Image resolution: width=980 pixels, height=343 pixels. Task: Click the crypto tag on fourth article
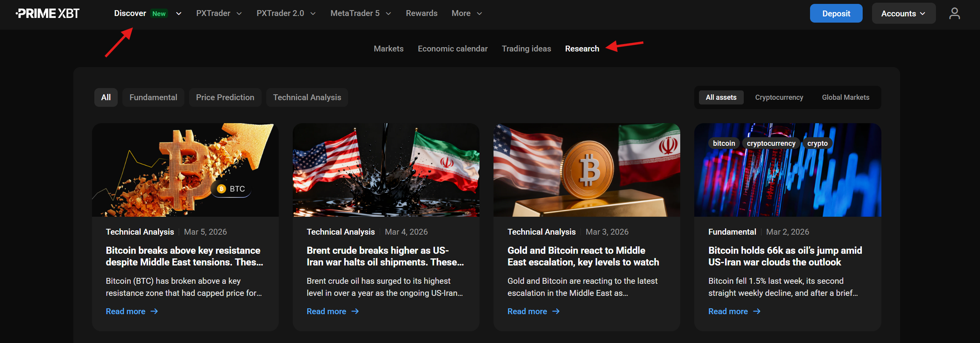817,143
